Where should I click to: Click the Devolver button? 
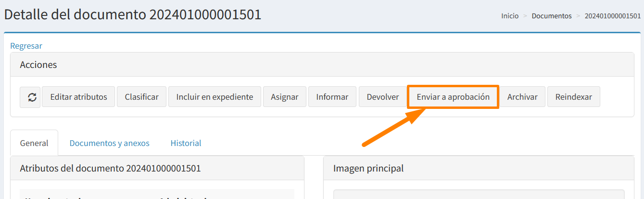pos(383,97)
